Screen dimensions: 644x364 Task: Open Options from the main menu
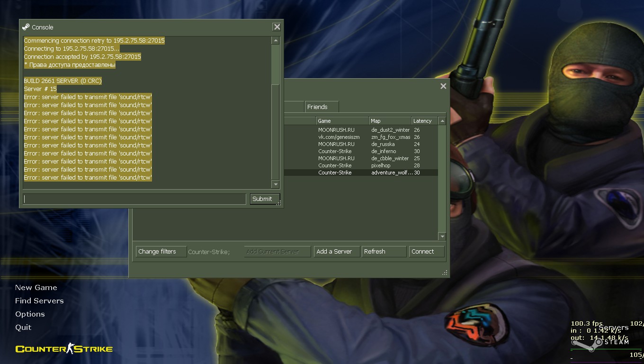(x=30, y=314)
